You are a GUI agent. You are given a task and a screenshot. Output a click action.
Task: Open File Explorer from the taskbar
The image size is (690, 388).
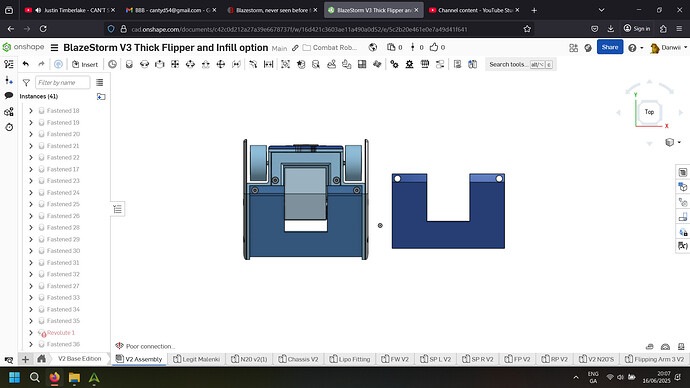[74, 377]
